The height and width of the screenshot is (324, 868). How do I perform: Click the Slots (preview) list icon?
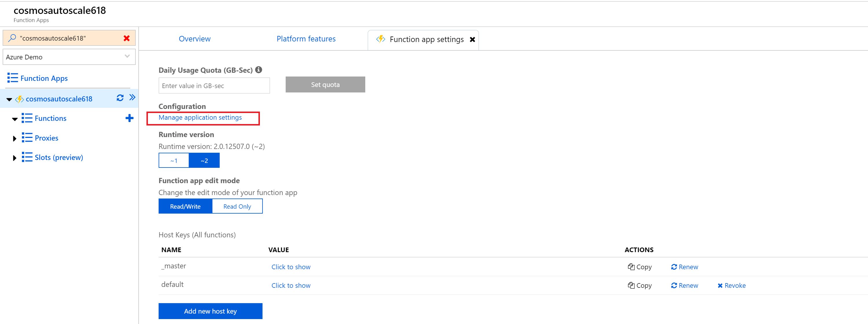coord(27,157)
